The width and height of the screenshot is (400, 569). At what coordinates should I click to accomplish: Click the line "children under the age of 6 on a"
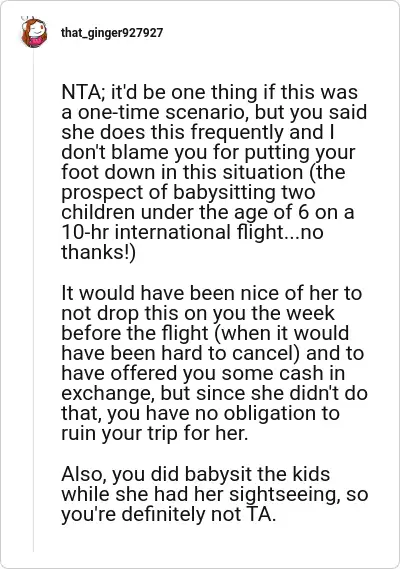pos(207,212)
